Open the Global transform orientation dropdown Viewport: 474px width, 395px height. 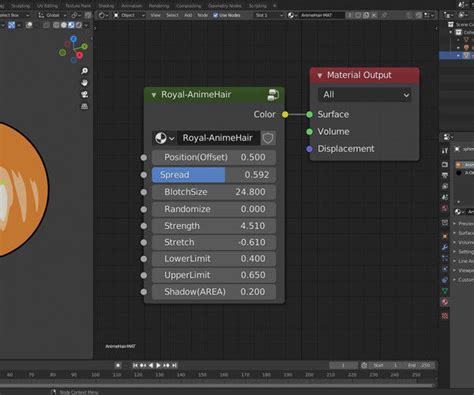click(x=52, y=15)
